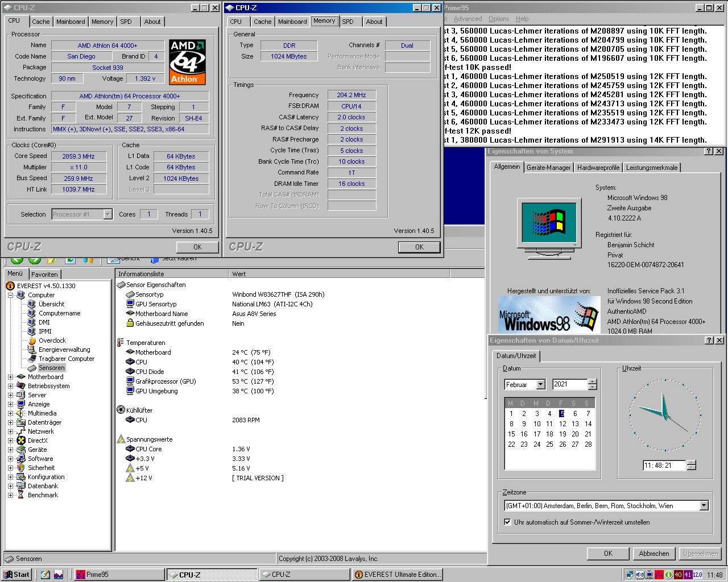The height and width of the screenshot is (582, 728).
Task: Click OK in the left CPU-Z window
Action: point(197,247)
